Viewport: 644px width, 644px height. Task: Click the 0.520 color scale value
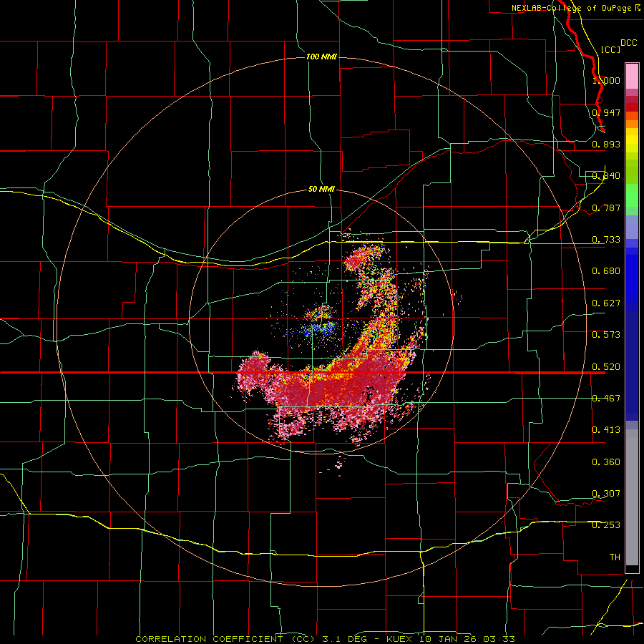pos(606,367)
